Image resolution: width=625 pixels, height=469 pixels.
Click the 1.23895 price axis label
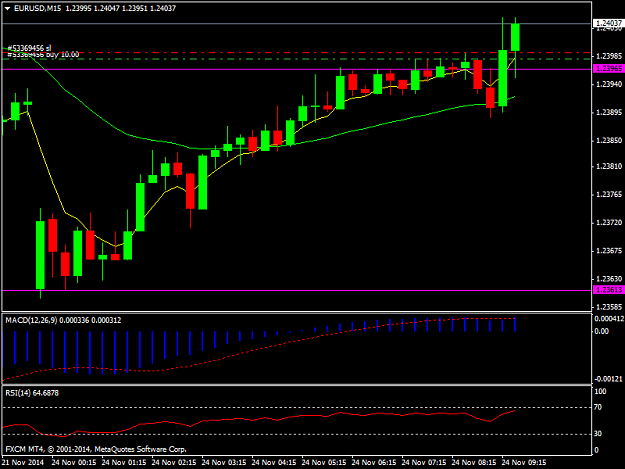point(609,112)
